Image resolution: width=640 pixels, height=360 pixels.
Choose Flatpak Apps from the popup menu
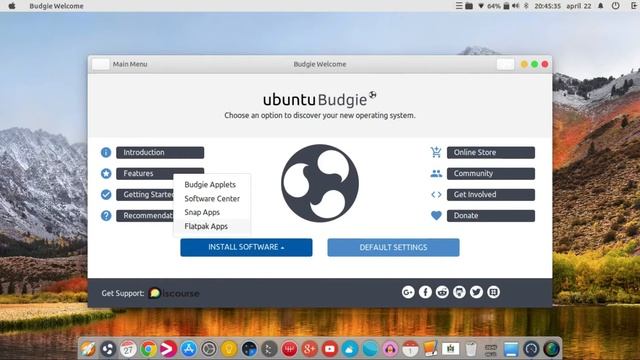pos(212,226)
